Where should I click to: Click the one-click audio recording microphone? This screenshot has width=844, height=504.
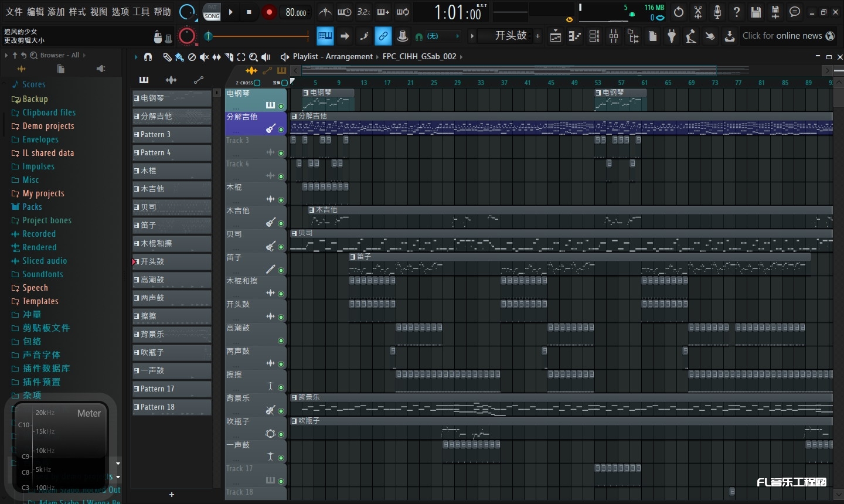(x=717, y=12)
